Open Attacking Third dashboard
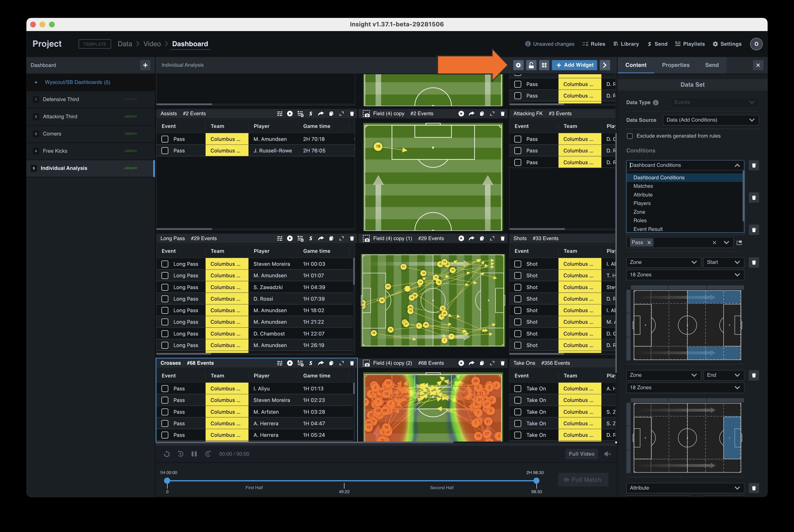Image resolution: width=794 pixels, height=532 pixels. (x=91, y=117)
